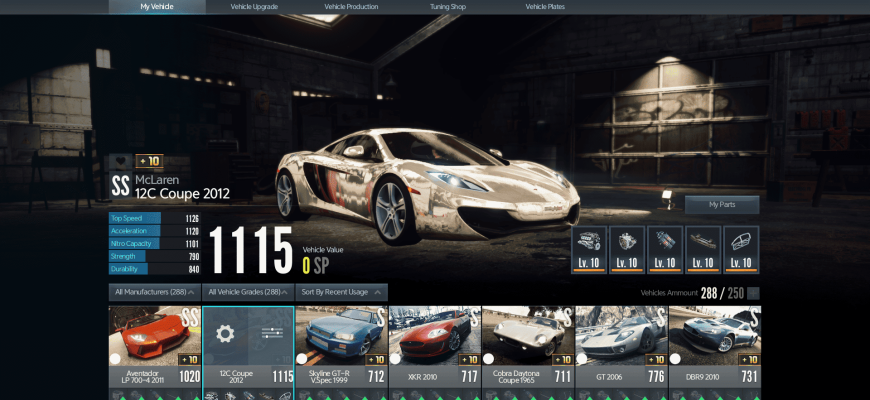Viewport: 870px width, 400px height.
Task: Open the Sort By Recent Usage dropdown
Action: click(x=341, y=292)
